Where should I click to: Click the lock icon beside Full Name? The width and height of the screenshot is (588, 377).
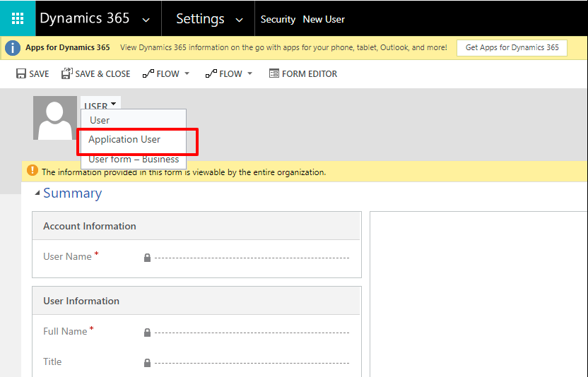tap(147, 333)
